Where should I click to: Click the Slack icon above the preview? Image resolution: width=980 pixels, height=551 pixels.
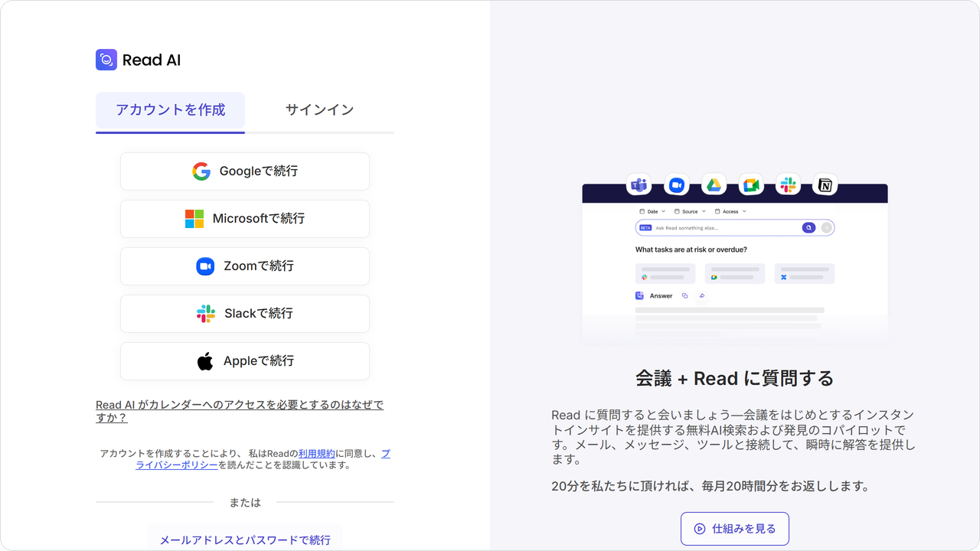[x=788, y=184]
